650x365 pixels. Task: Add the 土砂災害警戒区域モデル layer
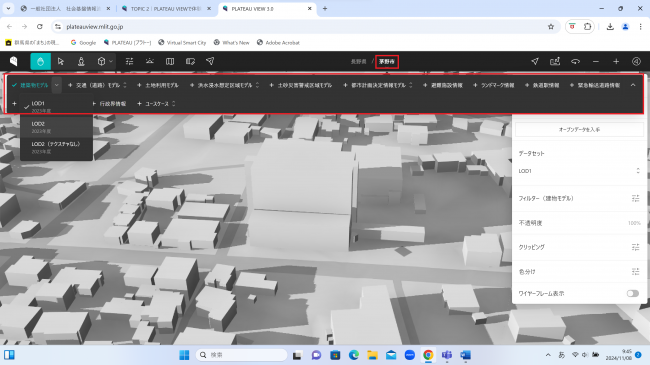coord(301,85)
